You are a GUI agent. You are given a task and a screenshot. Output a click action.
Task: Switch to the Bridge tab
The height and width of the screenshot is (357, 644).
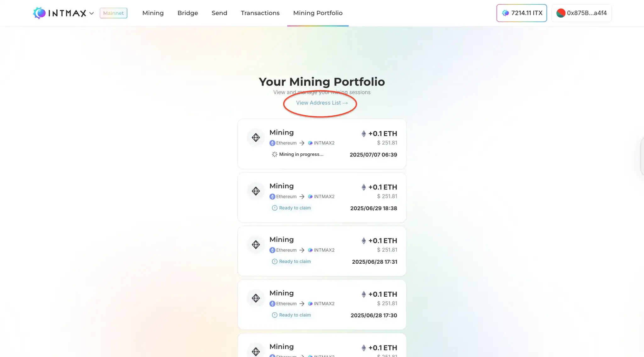[x=187, y=13]
